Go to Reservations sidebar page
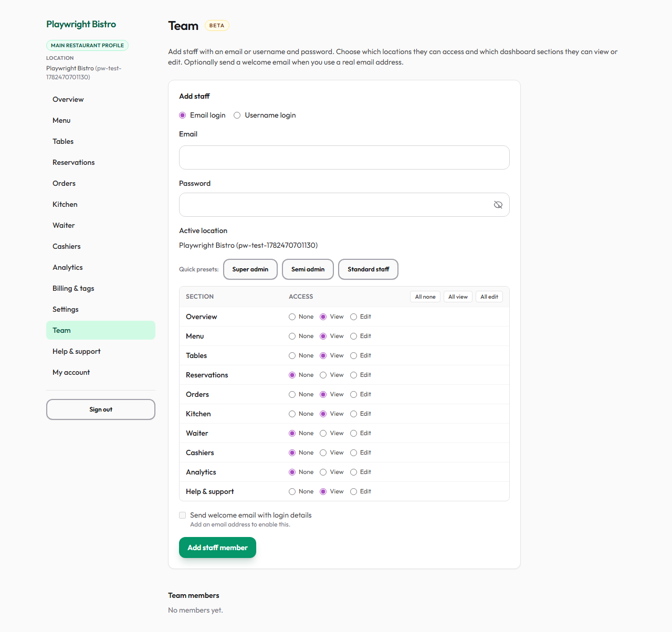This screenshot has width=672, height=632. (x=101, y=162)
